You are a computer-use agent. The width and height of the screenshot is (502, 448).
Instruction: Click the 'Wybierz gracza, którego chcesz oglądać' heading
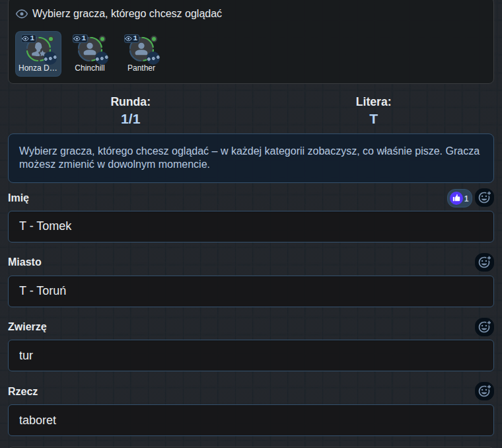point(127,14)
